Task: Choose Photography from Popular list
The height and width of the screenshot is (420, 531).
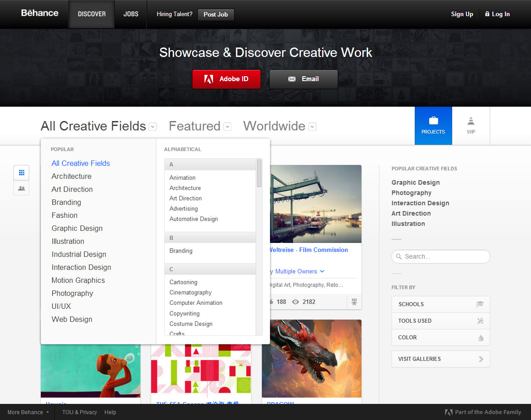Action: click(x=73, y=294)
